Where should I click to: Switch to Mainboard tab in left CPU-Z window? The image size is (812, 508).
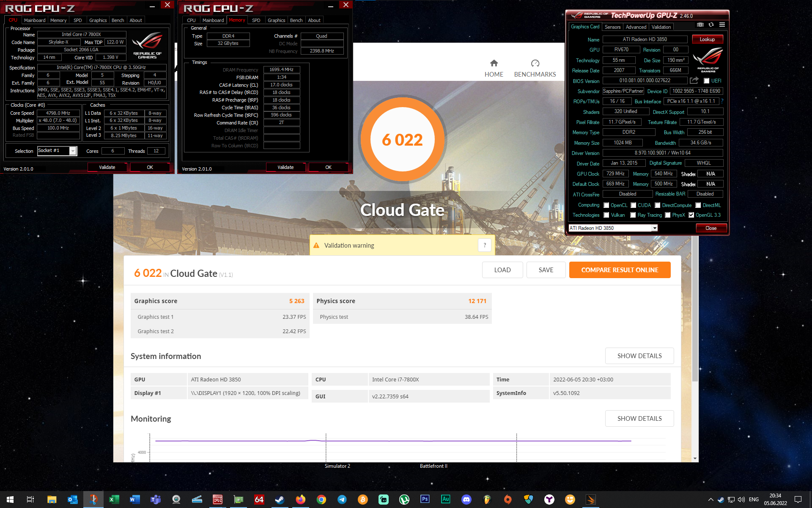(35, 20)
